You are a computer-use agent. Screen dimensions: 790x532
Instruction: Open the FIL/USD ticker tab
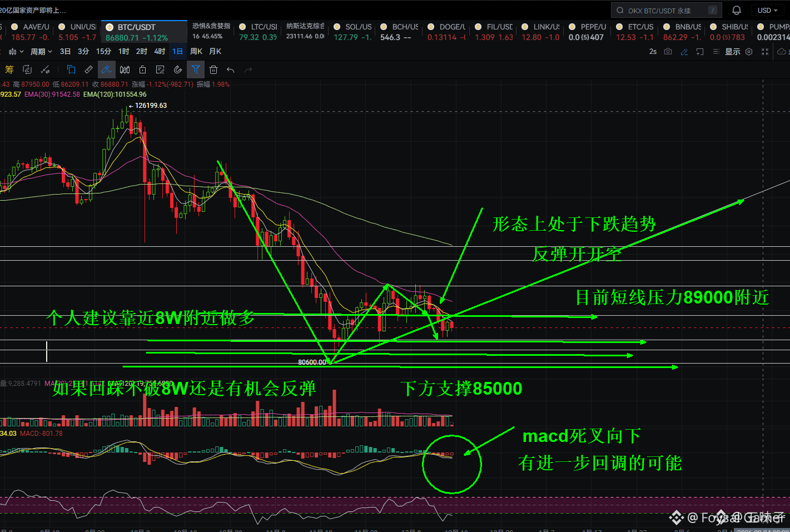(x=494, y=32)
